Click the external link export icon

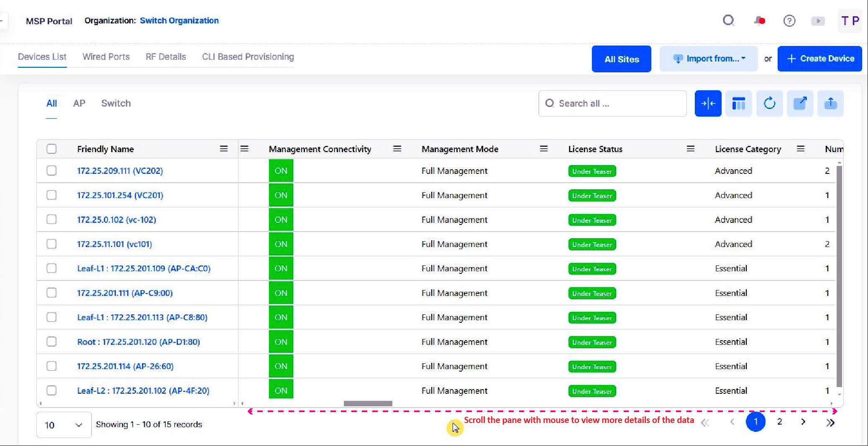800,103
